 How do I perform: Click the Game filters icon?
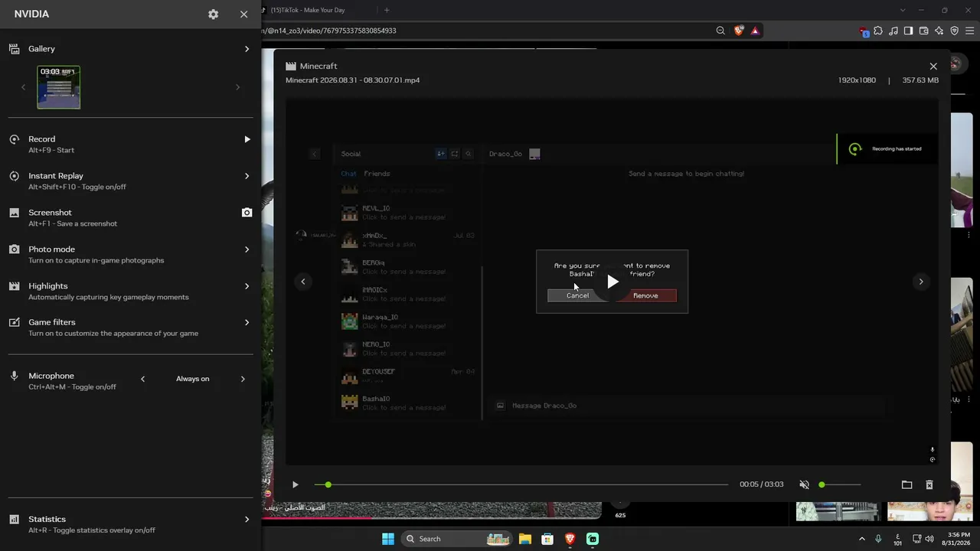(x=14, y=322)
